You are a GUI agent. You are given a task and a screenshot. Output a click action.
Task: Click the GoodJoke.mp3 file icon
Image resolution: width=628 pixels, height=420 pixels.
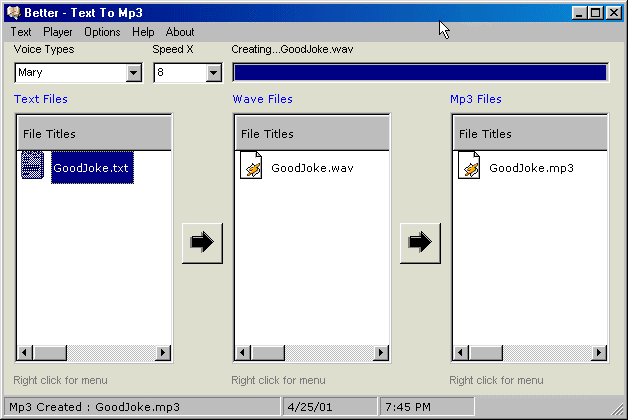pos(469,167)
